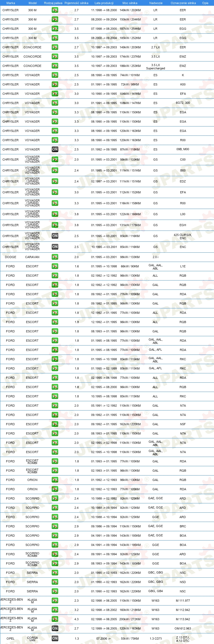This screenshot has height=644, width=214.
Task: Click engine code '09B, M00'
Action: click(x=183, y=149)
